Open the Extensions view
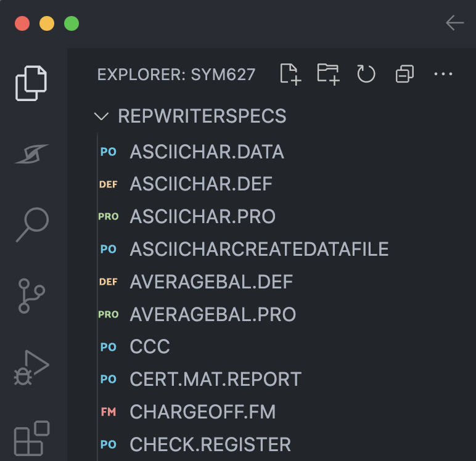The image size is (476, 461). click(x=31, y=438)
